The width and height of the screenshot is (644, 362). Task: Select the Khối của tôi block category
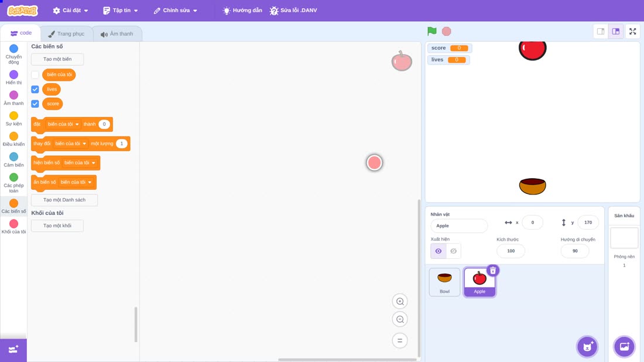pos(13,227)
